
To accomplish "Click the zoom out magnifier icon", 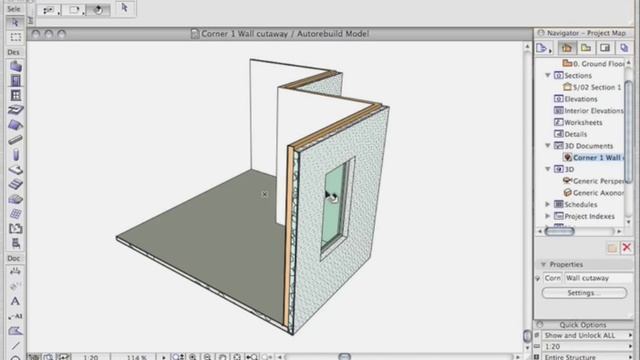I will [207, 357].
